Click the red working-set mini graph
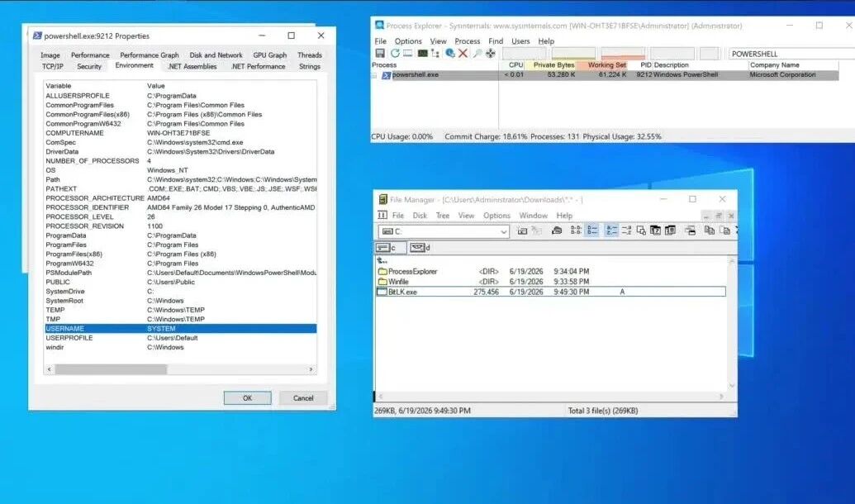Viewport: 855px width, 504px height. [623, 54]
